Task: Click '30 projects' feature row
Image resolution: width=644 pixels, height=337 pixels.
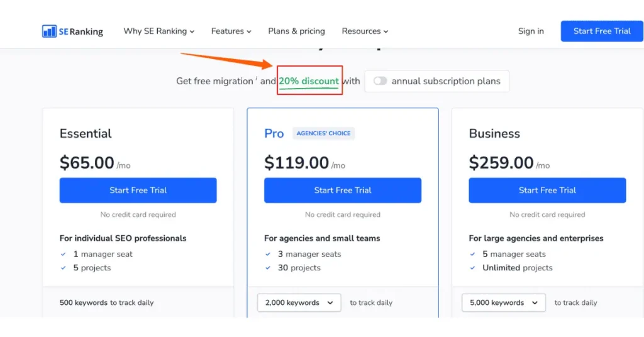Action: tap(292, 268)
